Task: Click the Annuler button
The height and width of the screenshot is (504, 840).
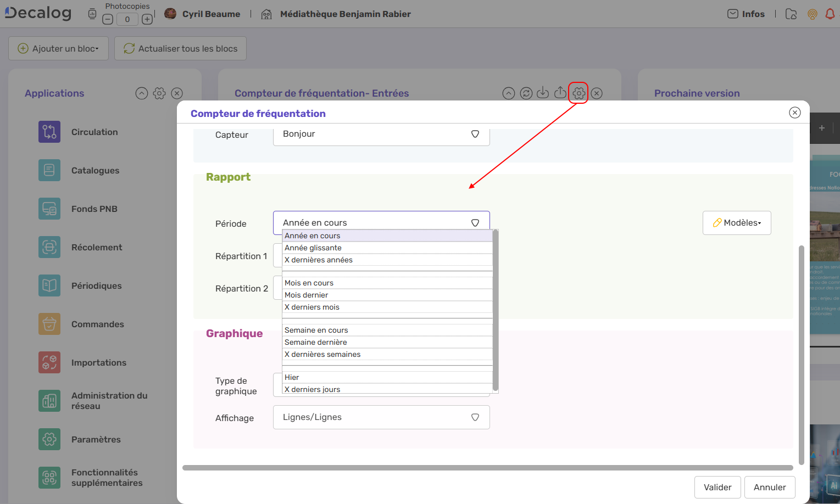Action: pos(769,487)
